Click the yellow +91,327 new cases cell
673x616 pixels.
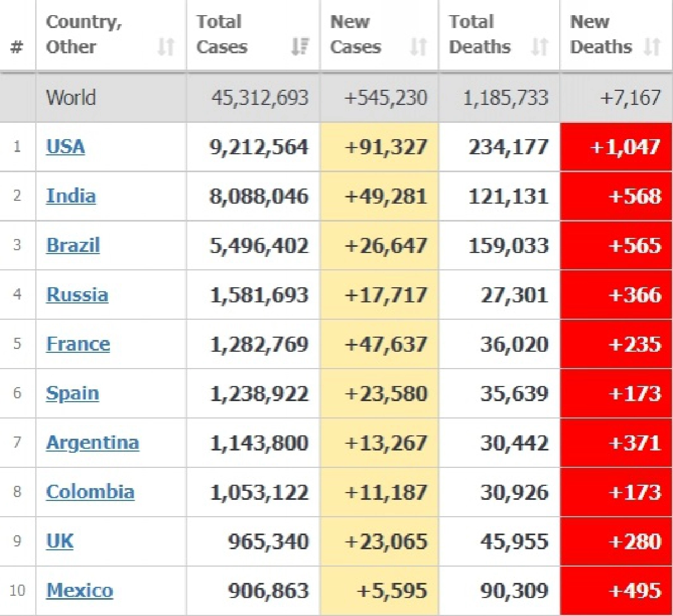pos(379,147)
